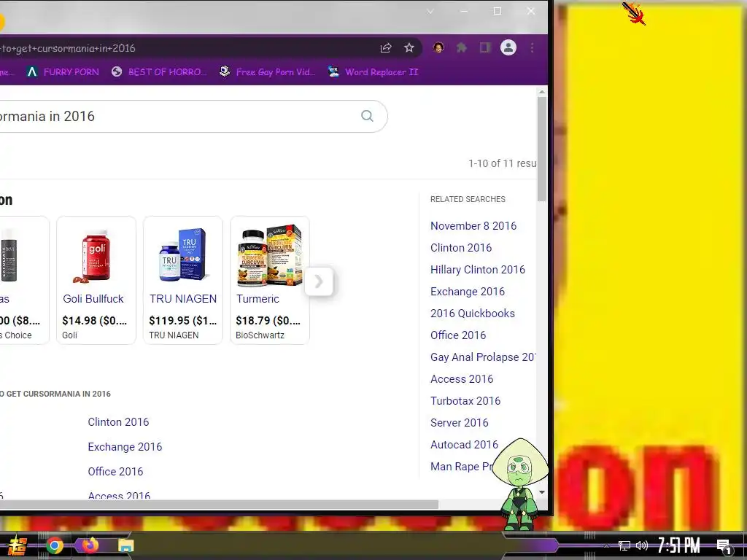Open related search Hillary Clinton 2016
This screenshot has height=560, width=747.
(478, 270)
